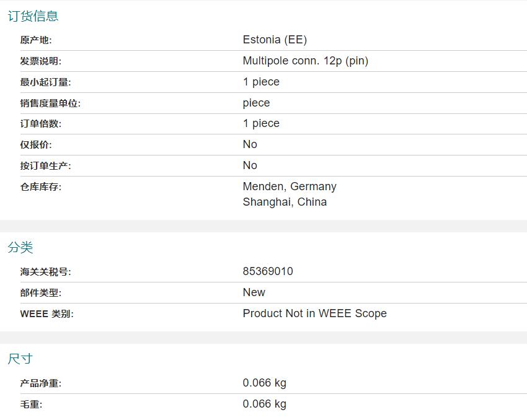
Task: Click Product Not in WEEE Scope text
Action: click(x=314, y=313)
